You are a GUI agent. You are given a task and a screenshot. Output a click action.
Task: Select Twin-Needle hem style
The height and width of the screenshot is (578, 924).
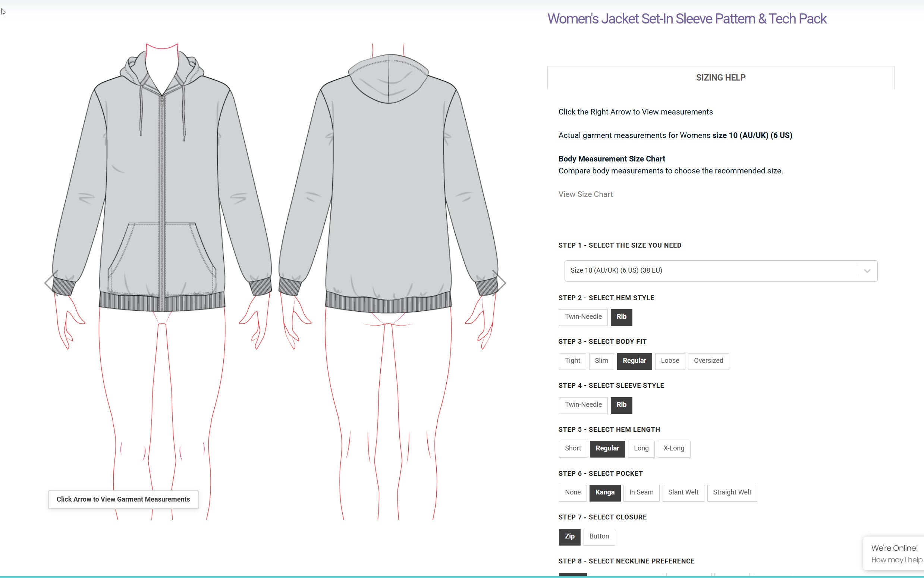click(583, 317)
